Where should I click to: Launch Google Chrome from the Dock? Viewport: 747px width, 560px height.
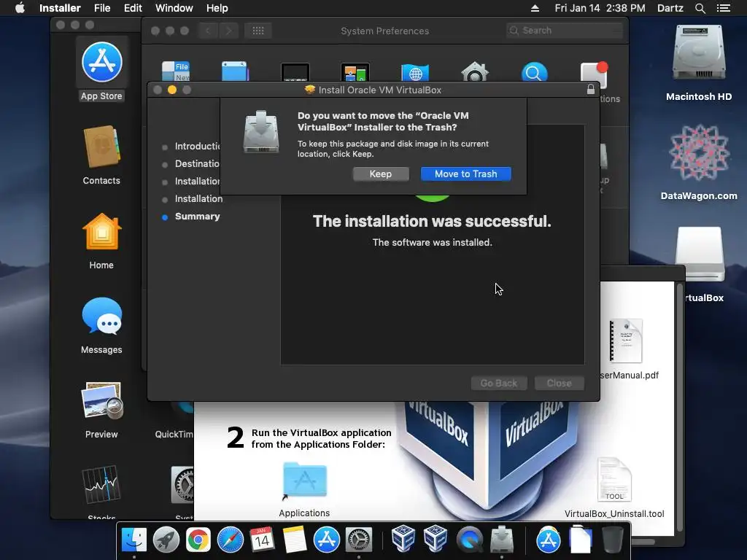tap(198, 540)
